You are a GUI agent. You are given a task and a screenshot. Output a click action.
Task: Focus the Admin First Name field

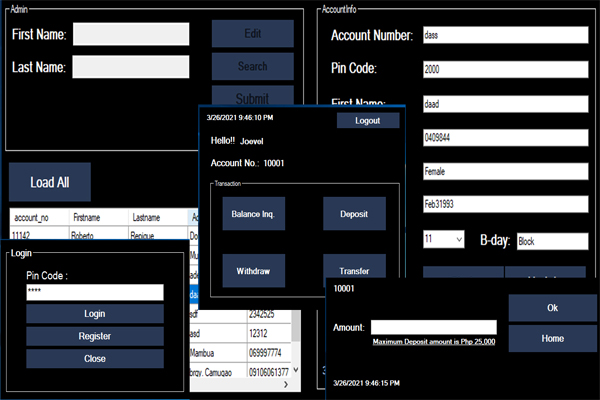coord(131,35)
